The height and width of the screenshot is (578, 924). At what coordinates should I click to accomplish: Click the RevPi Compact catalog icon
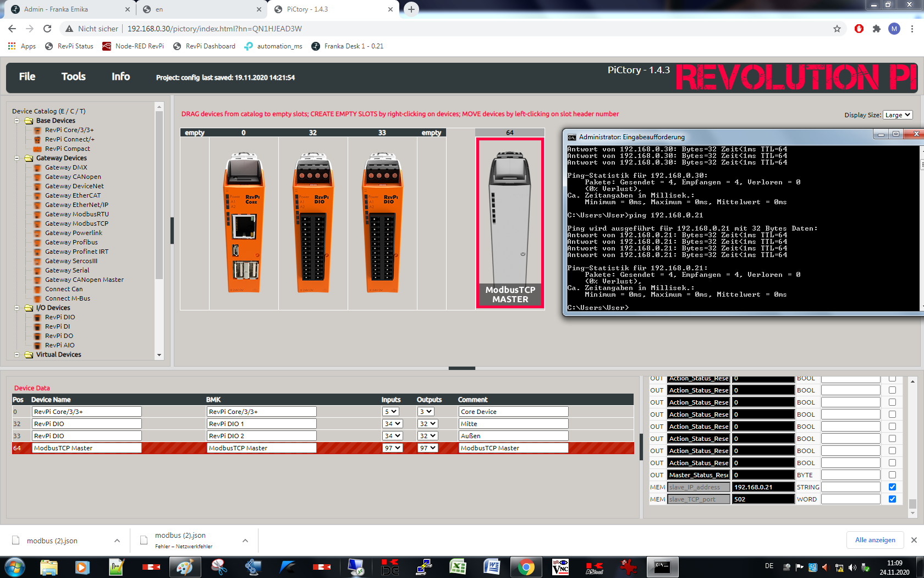[x=37, y=149]
